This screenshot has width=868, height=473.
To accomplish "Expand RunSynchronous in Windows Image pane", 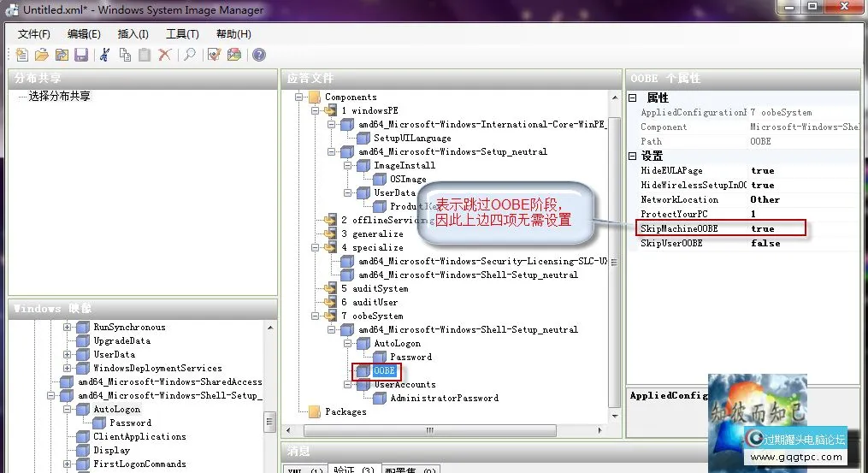I will [67, 327].
